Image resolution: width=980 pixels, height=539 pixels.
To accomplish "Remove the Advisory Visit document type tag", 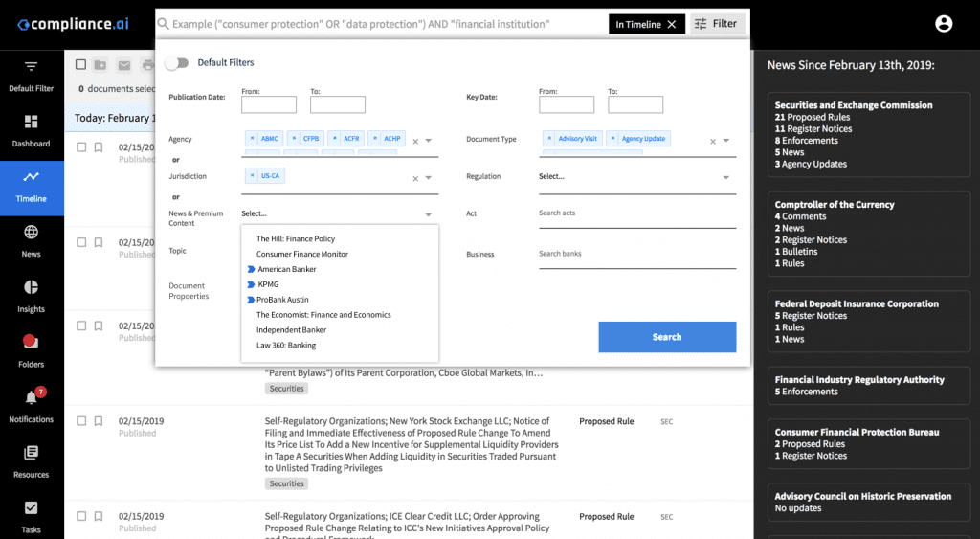I will click(x=549, y=138).
